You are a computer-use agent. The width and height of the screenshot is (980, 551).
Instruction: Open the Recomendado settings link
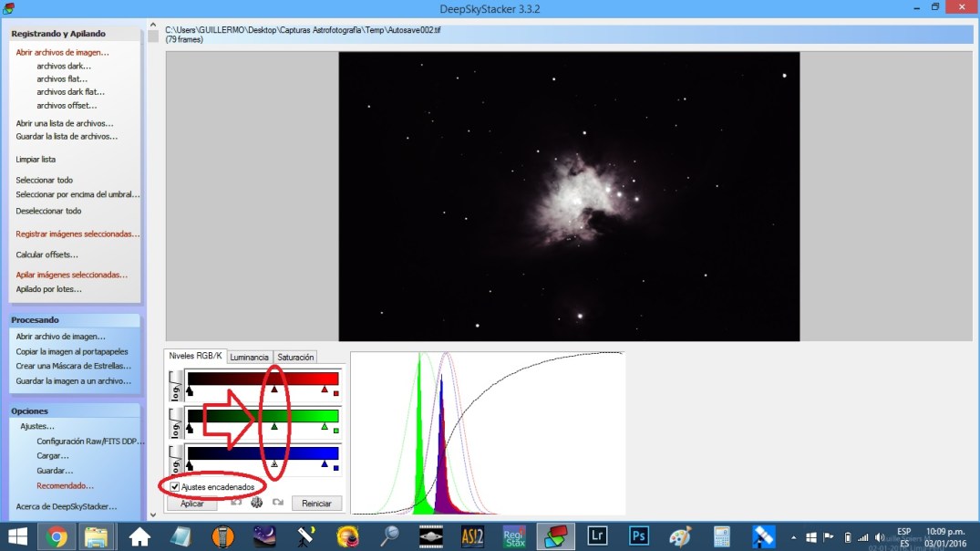(x=62, y=485)
